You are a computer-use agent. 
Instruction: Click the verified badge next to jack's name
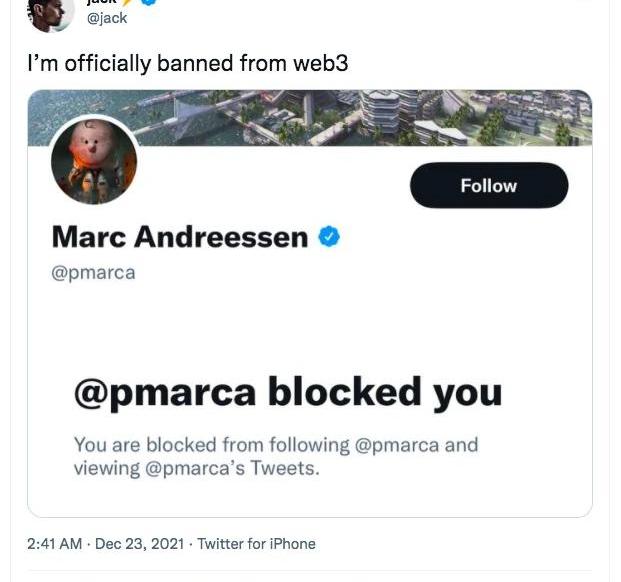148,3
